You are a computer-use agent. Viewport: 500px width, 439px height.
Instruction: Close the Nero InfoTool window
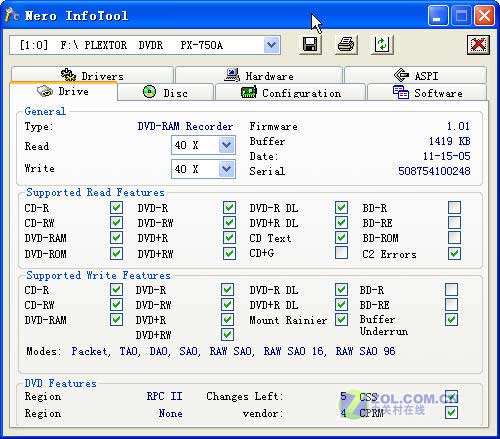click(484, 15)
